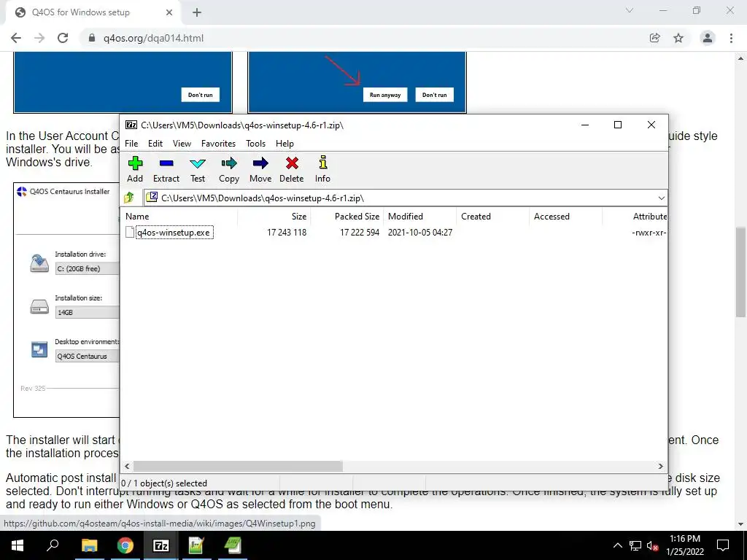Open the Chrome three-dot menu

tap(731, 38)
